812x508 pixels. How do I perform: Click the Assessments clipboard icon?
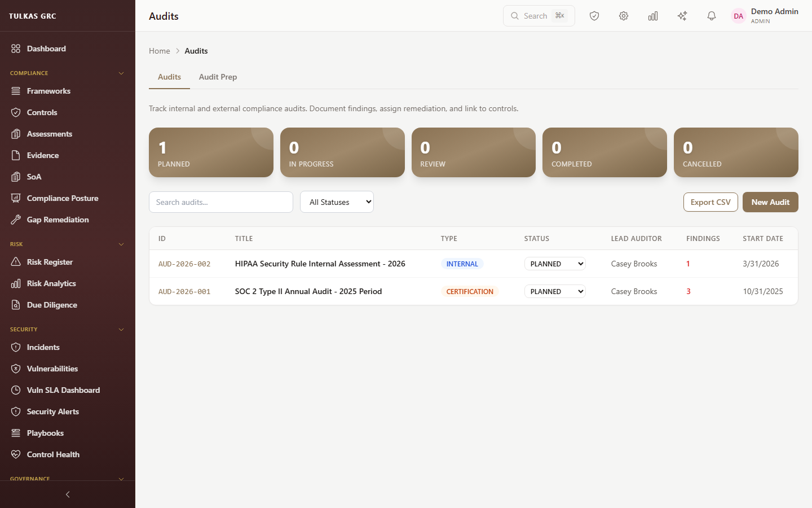(x=16, y=134)
